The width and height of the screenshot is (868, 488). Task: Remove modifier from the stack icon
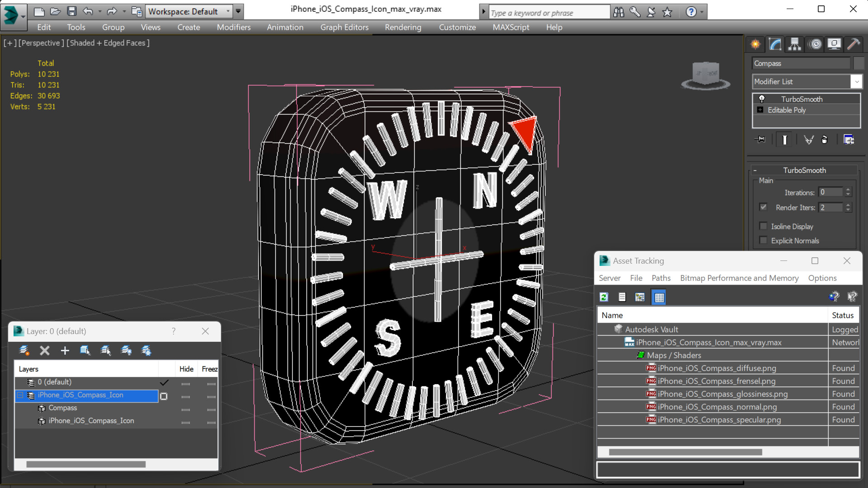point(825,139)
